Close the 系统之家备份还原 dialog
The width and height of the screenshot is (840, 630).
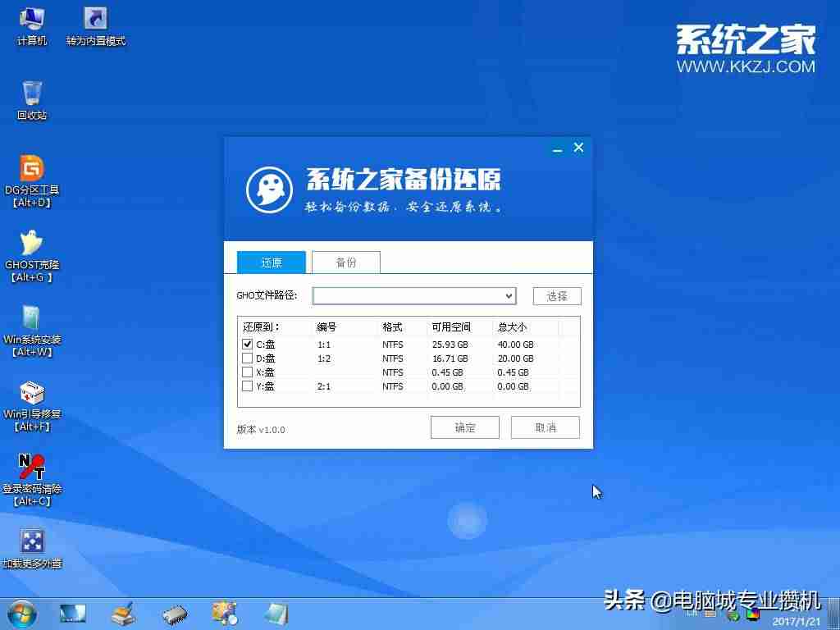click(x=578, y=148)
